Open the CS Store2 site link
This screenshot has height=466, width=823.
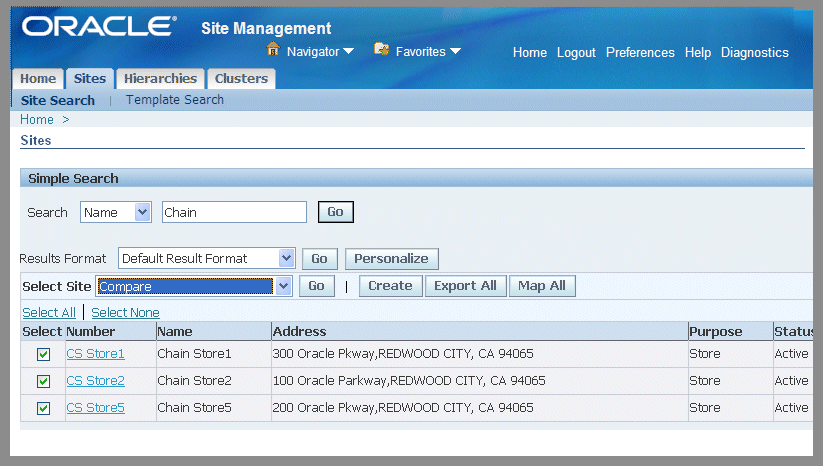point(96,380)
